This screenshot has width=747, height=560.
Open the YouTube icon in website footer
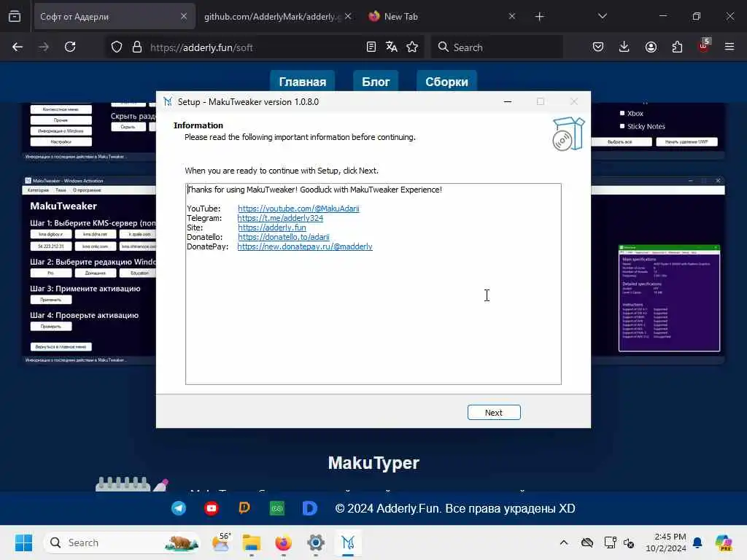click(212, 508)
